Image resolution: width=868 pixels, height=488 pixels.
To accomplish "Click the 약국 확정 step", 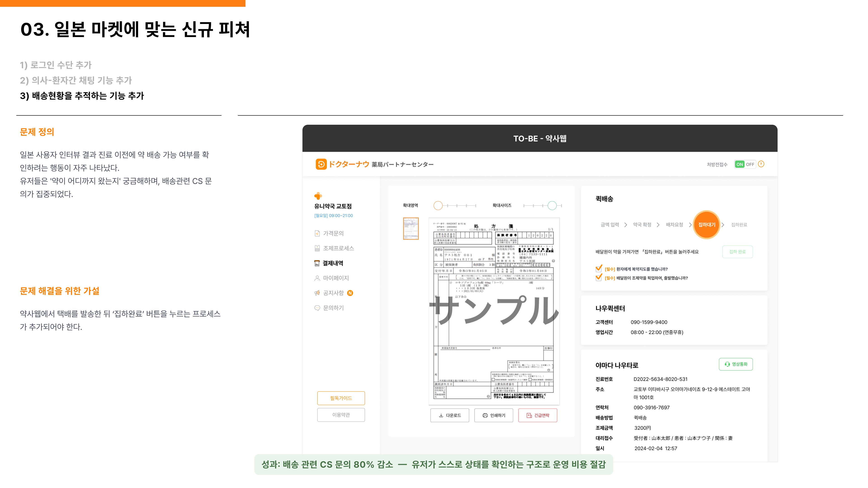I will point(642,225).
